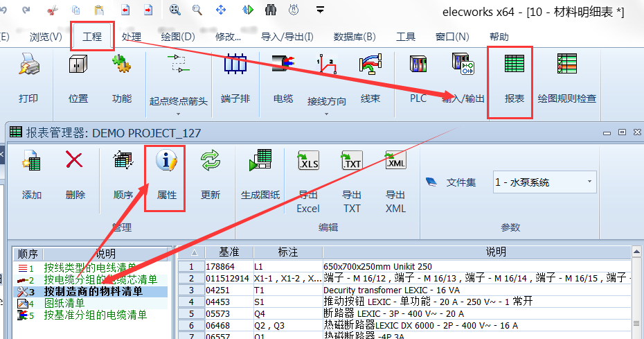Click the undo arrow icon
Image resolution: width=644 pixels, height=339 pixels.
pyautogui.click(x=3, y=10)
